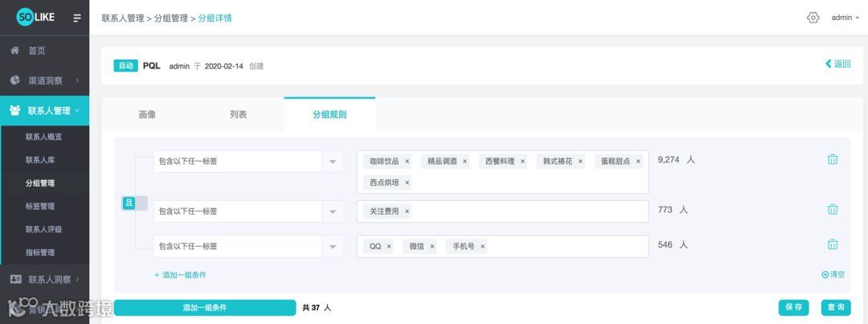Expand 渠道洞察 sidebar section
Viewport: 868px width, 324px height.
(x=44, y=80)
